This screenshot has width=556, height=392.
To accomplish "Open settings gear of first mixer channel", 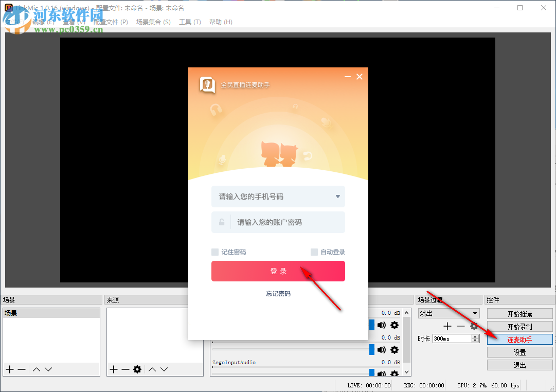I will [x=394, y=325].
